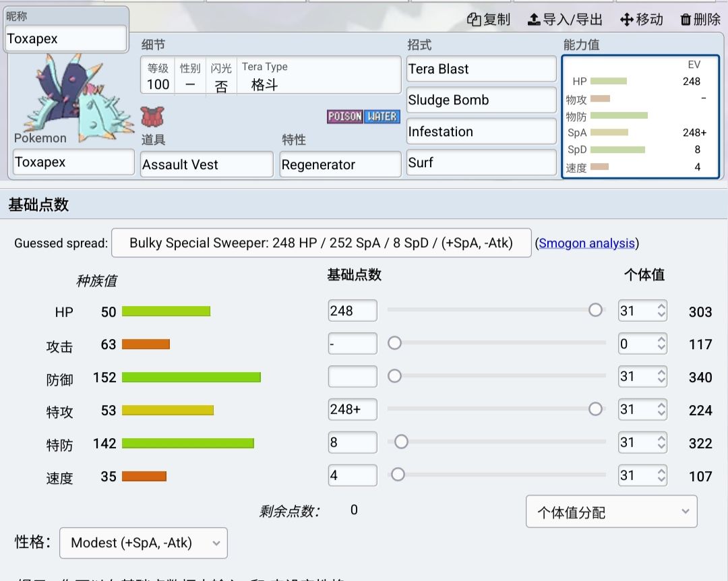This screenshot has width=728, height=581.
Task: Click the Assault Vest item icon
Action: pyautogui.click(x=152, y=117)
